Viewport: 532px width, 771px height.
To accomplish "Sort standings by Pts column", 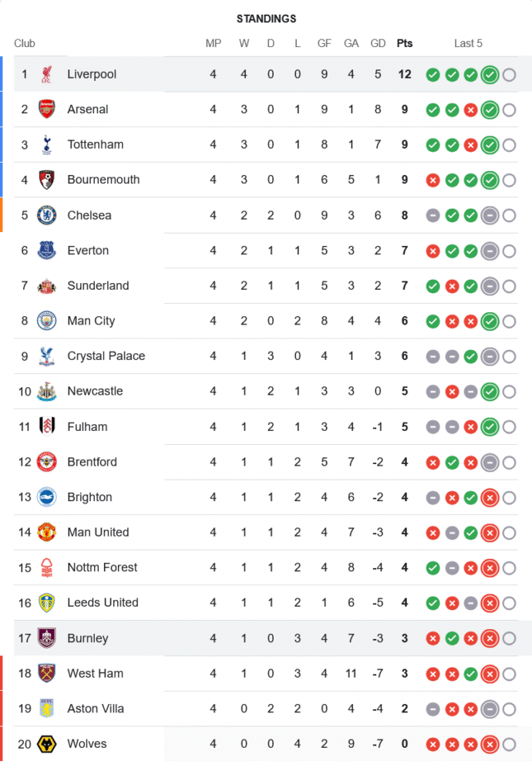I will click(x=405, y=43).
